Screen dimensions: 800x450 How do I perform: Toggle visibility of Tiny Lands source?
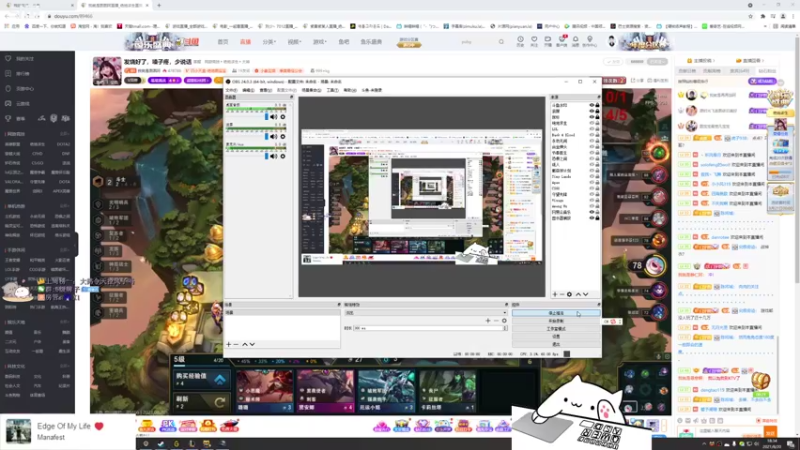(x=592, y=177)
